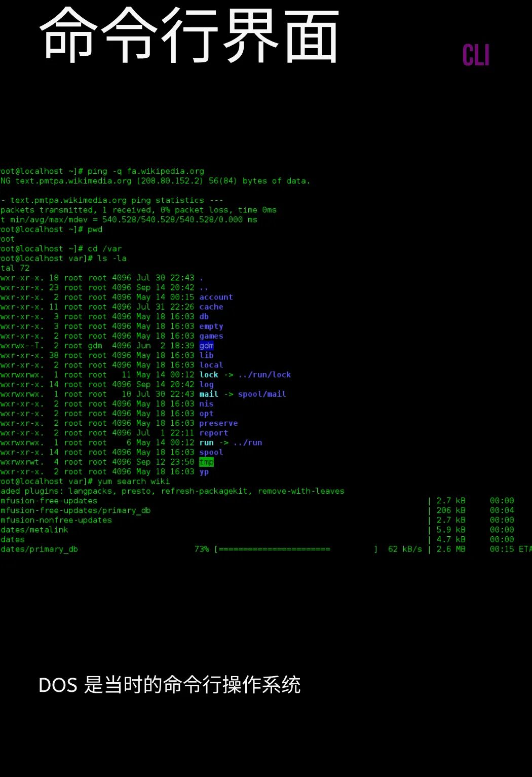Click the spool directory entry
Viewport: 532px width, 777px height.
point(211,452)
